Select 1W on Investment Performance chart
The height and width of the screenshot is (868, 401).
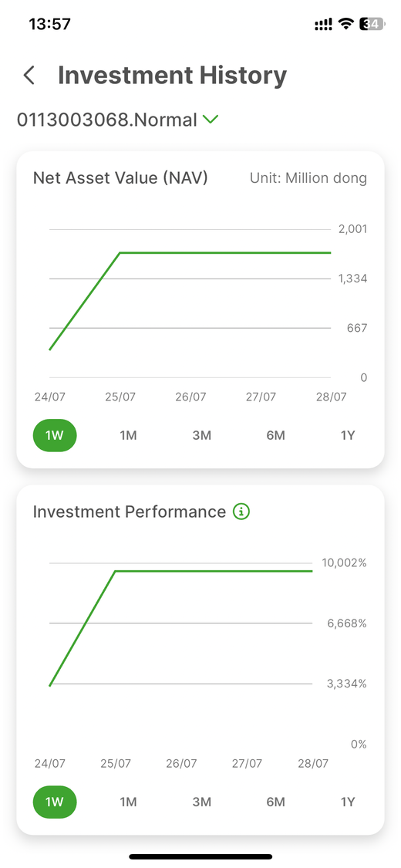(55, 802)
